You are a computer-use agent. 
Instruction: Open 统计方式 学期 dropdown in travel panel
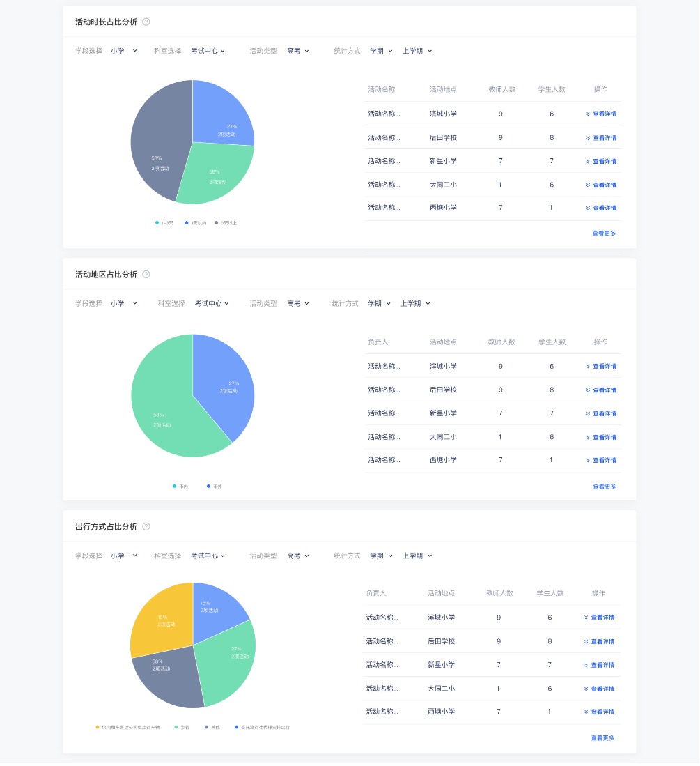pos(381,556)
